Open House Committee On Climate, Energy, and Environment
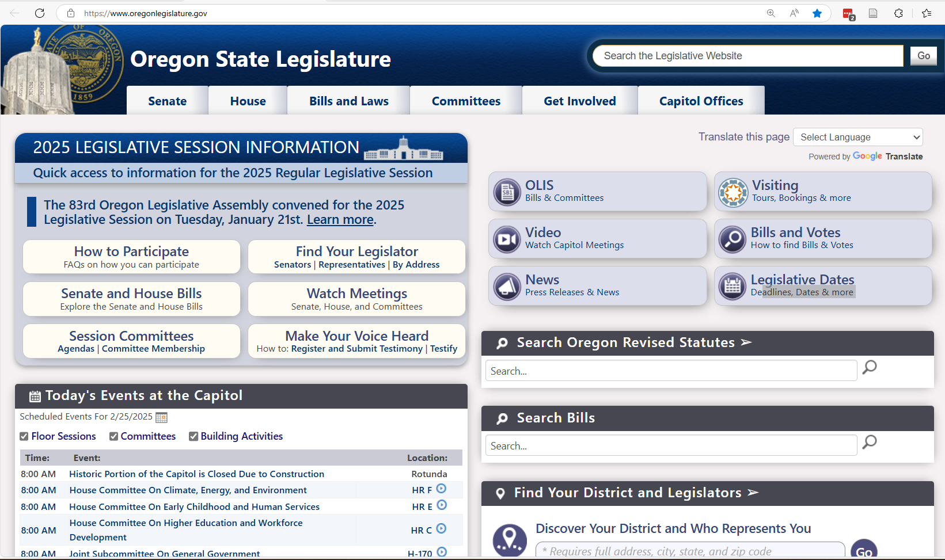The width and height of the screenshot is (945, 560). coord(188,490)
